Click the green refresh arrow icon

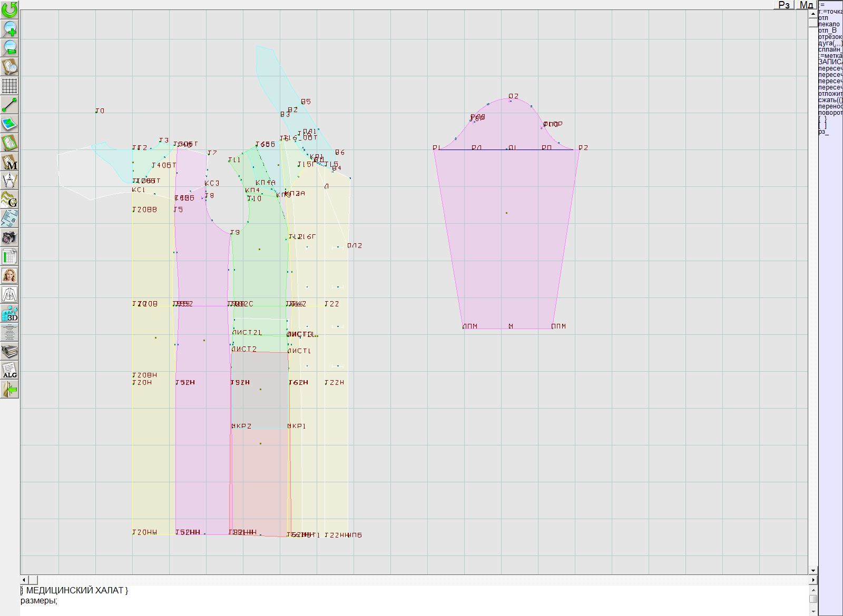click(9, 9)
